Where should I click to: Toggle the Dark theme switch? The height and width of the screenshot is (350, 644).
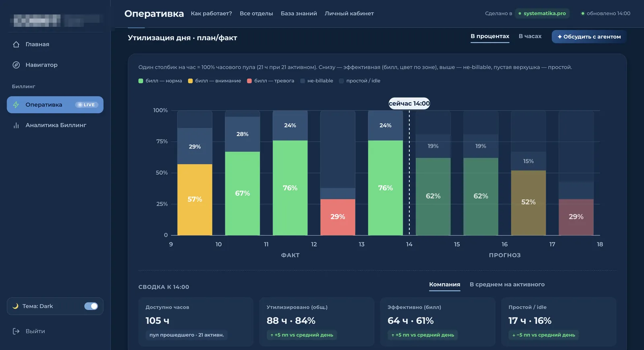pyautogui.click(x=91, y=306)
